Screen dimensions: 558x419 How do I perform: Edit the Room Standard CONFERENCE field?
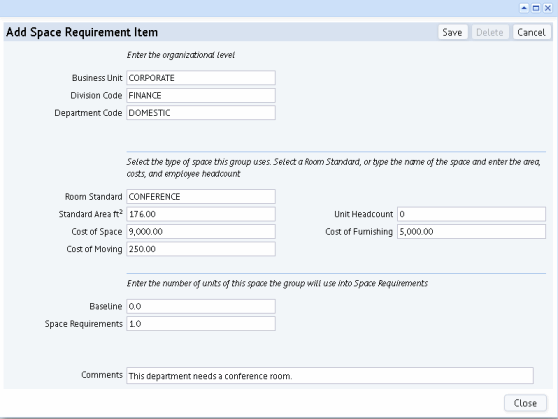point(201,197)
